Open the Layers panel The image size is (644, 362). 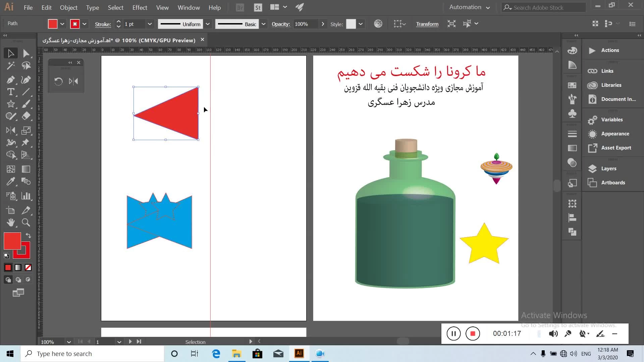pyautogui.click(x=608, y=169)
